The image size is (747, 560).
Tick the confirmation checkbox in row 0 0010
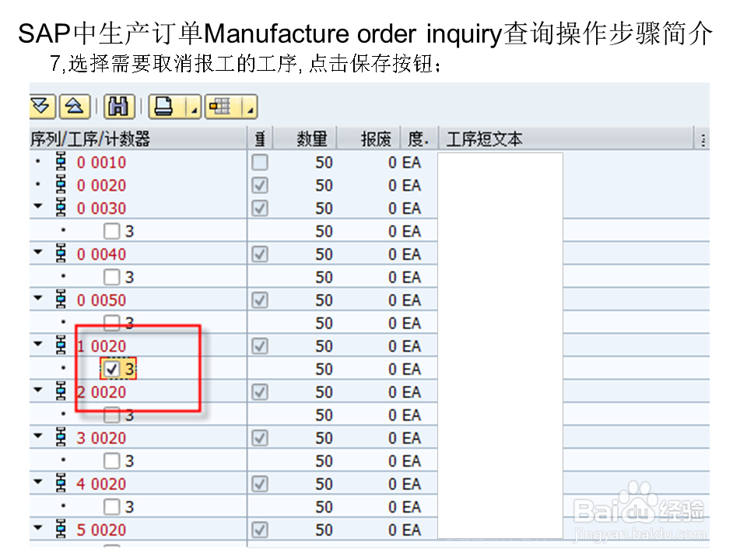260,163
